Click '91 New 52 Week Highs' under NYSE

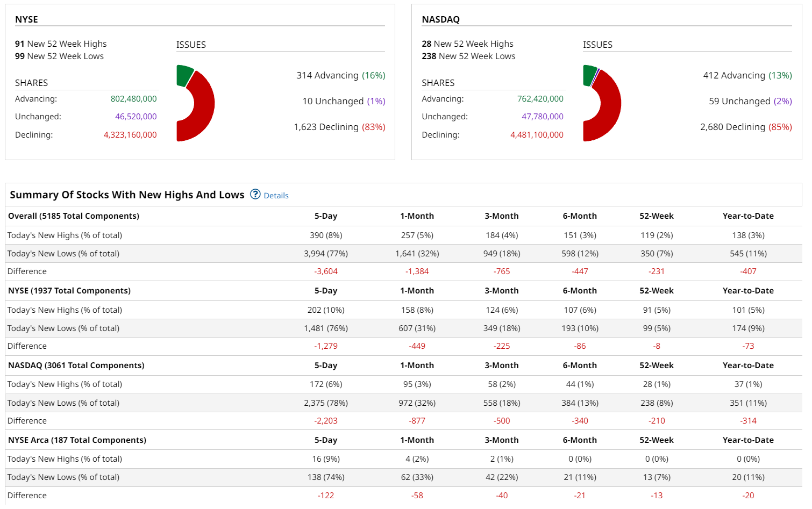click(x=61, y=44)
